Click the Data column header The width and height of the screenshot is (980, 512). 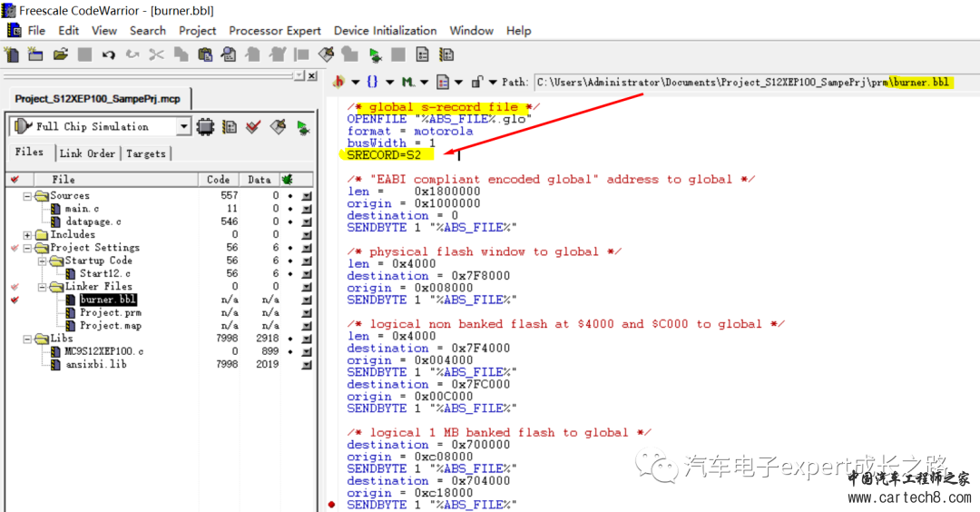click(x=260, y=180)
